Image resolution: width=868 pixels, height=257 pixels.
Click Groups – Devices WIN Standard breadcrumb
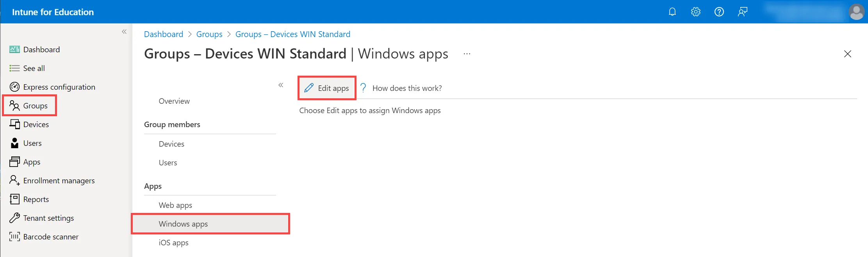point(293,34)
